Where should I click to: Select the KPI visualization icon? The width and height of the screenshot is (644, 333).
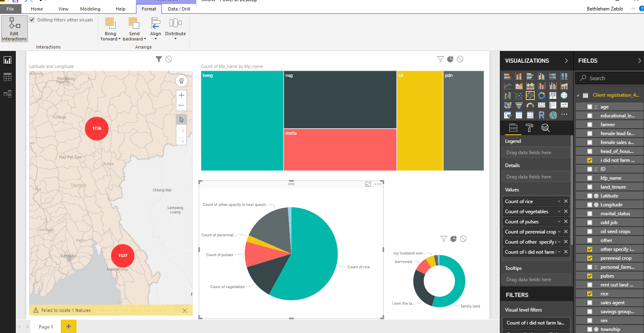pyautogui.click(x=564, y=105)
